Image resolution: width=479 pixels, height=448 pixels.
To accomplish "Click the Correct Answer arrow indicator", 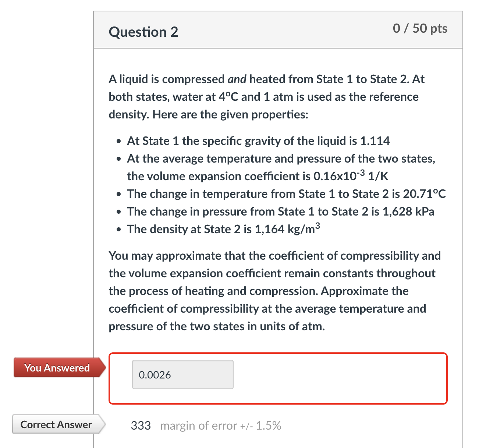I will [x=101, y=424].
